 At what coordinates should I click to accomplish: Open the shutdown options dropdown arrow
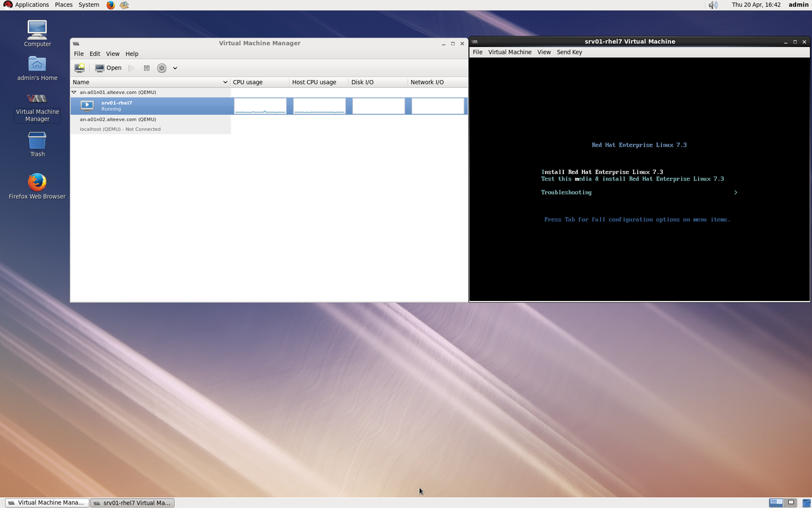175,68
